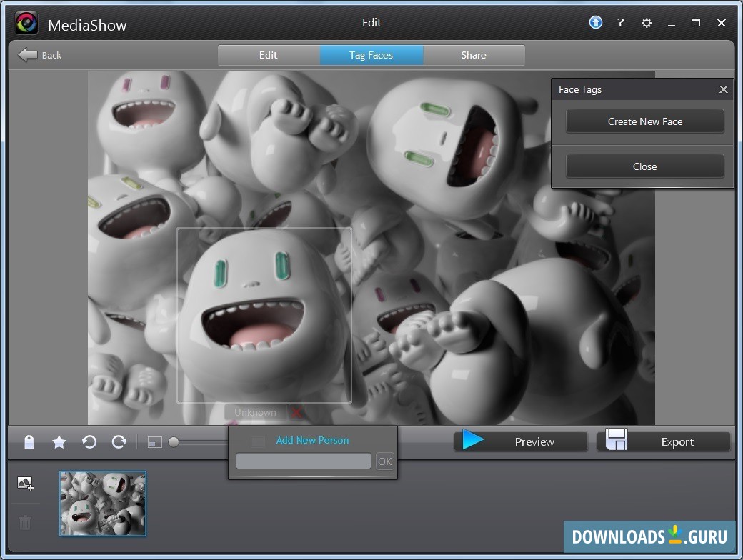Click the star rating icon
The image size is (743, 560).
pyautogui.click(x=59, y=442)
